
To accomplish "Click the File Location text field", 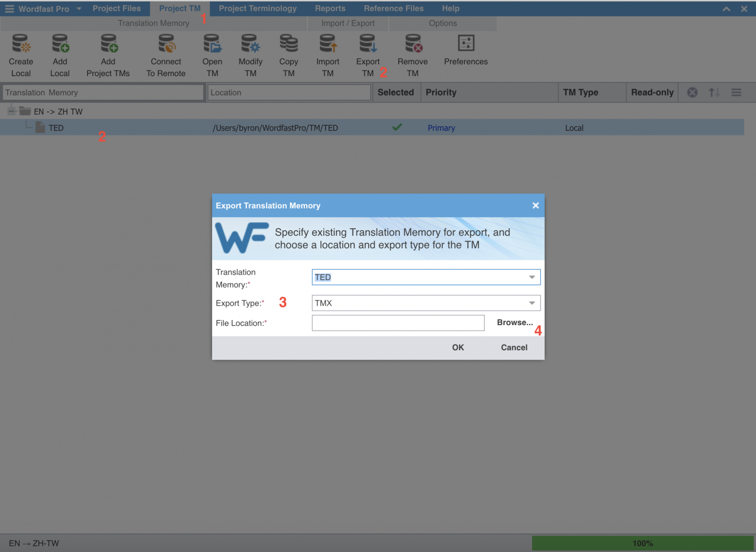I will 398,323.
